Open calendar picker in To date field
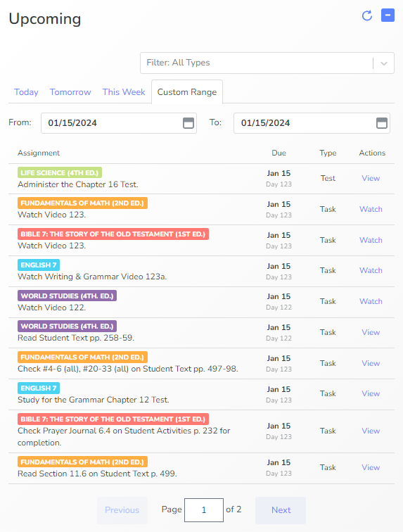Screen dimensions: 403x532 click(x=382, y=123)
